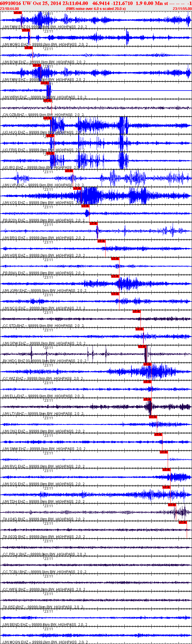Select station label TA K04D BHZ
The height and width of the screenshot is (644, 192).
14,519
